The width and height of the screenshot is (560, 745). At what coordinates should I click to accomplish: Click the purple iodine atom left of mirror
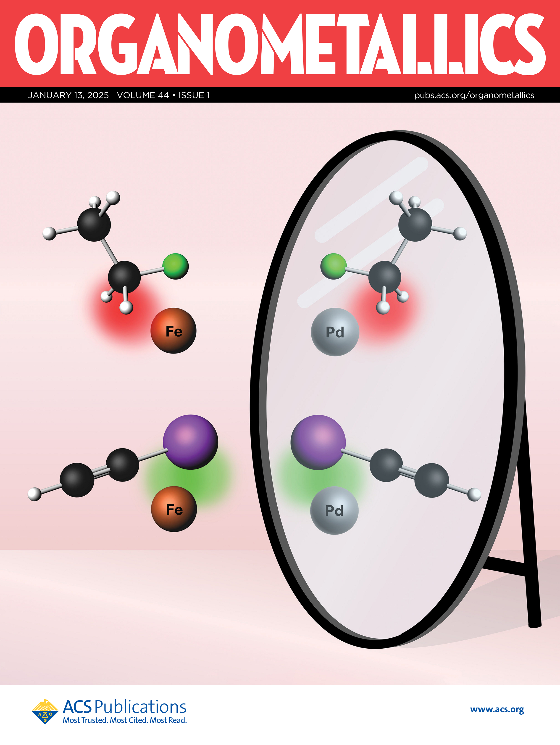coord(191,442)
